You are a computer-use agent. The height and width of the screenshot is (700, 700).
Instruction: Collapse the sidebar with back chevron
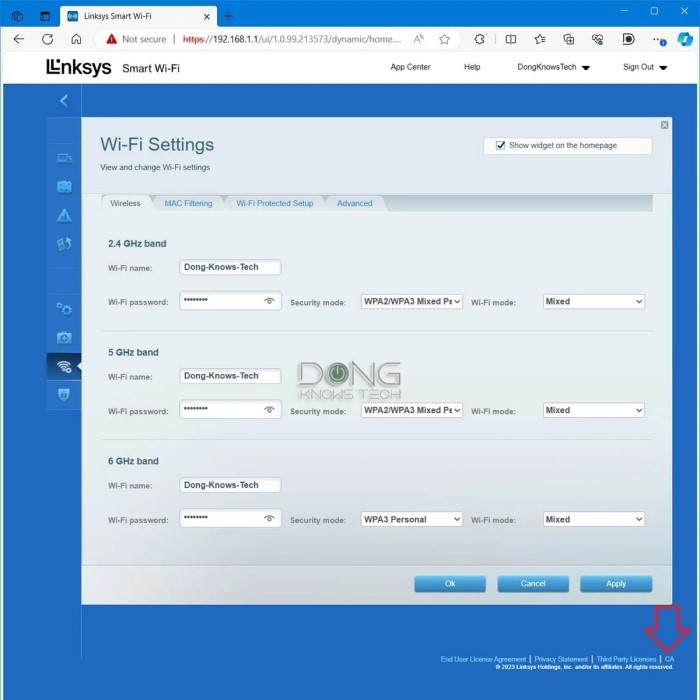pyautogui.click(x=64, y=100)
